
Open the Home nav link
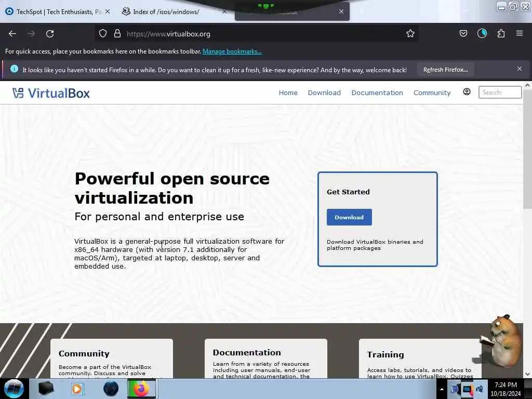pyautogui.click(x=288, y=92)
